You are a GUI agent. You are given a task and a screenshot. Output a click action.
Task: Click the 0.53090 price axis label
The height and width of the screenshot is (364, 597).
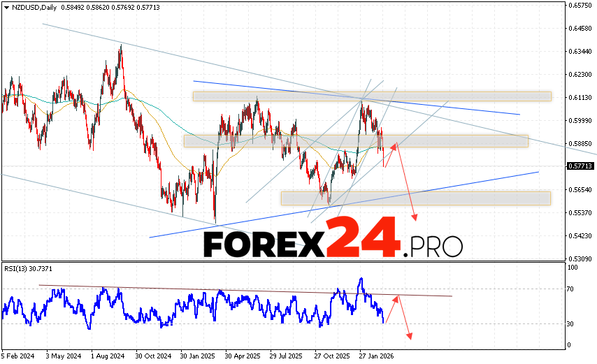(x=582, y=259)
